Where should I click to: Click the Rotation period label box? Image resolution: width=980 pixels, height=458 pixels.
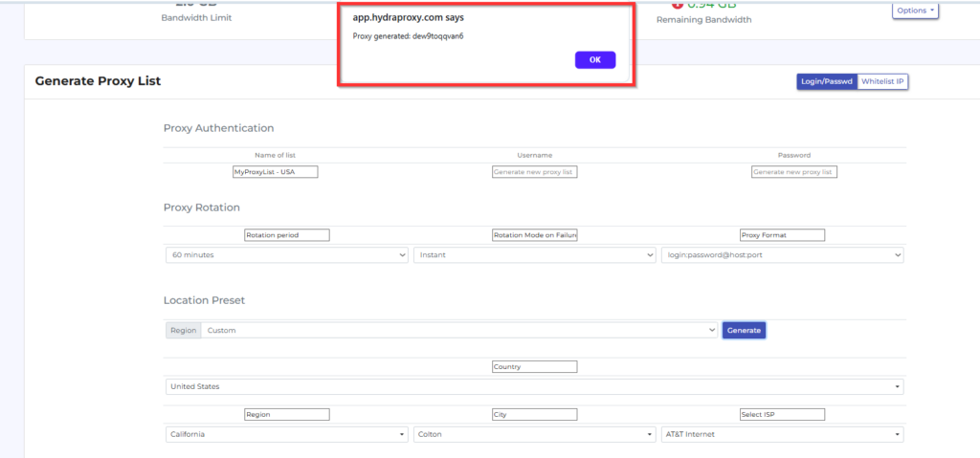pos(286,235)
